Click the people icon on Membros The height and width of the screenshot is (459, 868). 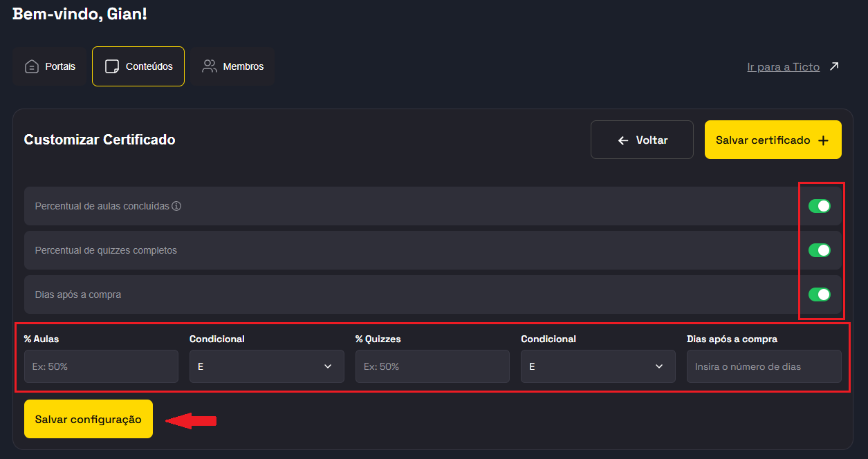click(209, 66)
